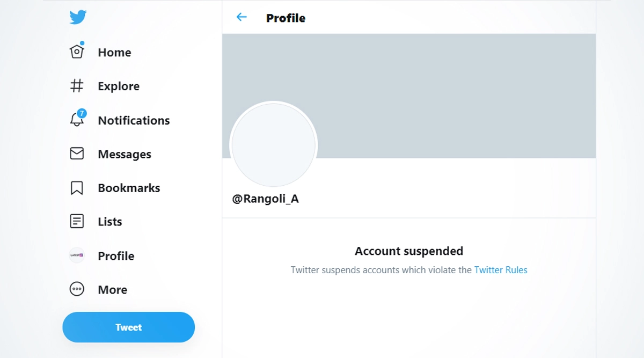Click the Messages envelope icon

pyautogui.click(x=77, y=154)
